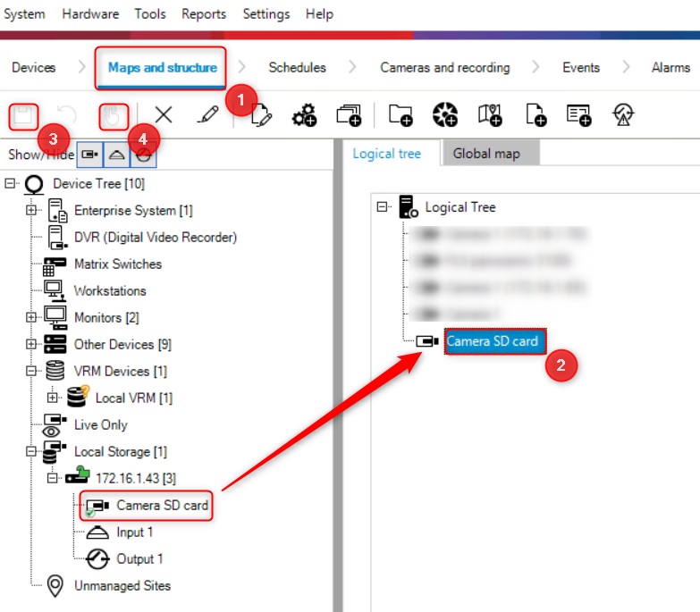This screenshot has height=612, width=700.
Task: Open the Tools menu
Action: click(150, 13)
